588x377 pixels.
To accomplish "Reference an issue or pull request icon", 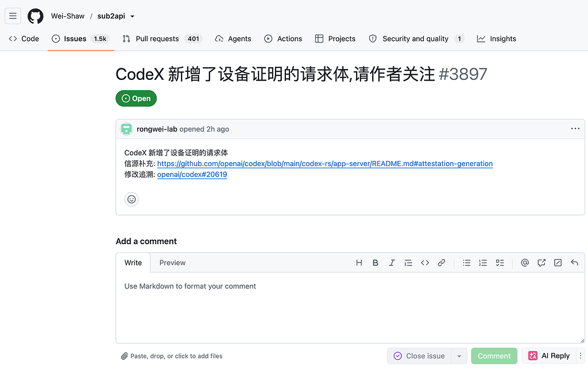I will [541, 263].
